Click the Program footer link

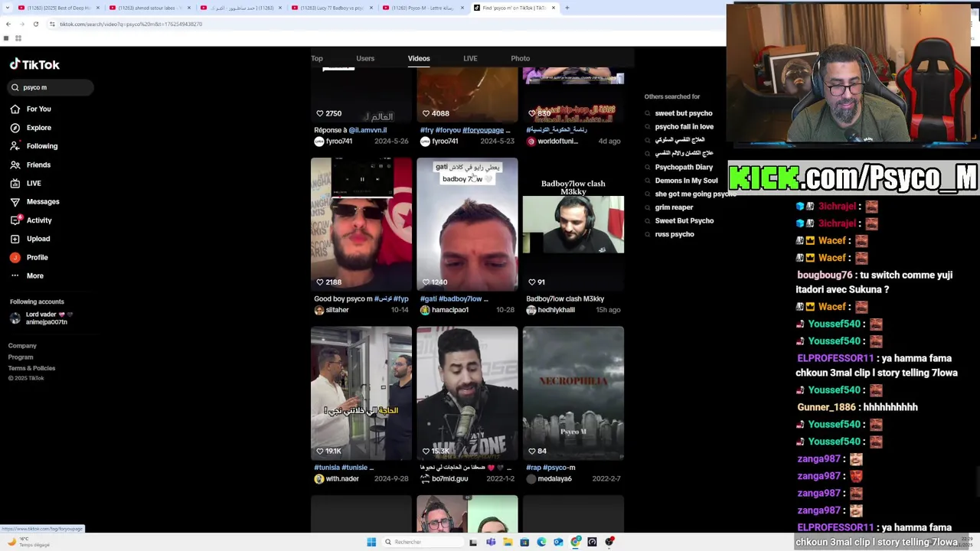[21, 357]
